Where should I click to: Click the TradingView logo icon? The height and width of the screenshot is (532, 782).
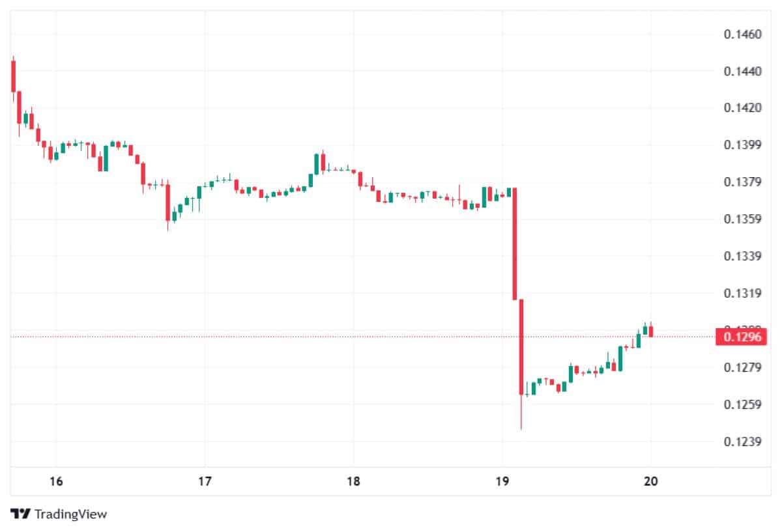pyautogui.click(x=21, y=514)
